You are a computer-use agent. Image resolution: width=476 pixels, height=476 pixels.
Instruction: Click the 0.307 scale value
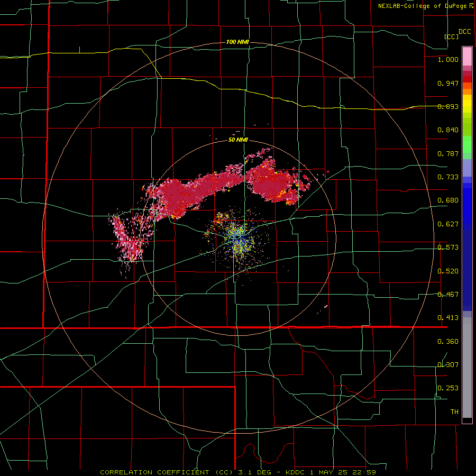pos(448,364)
